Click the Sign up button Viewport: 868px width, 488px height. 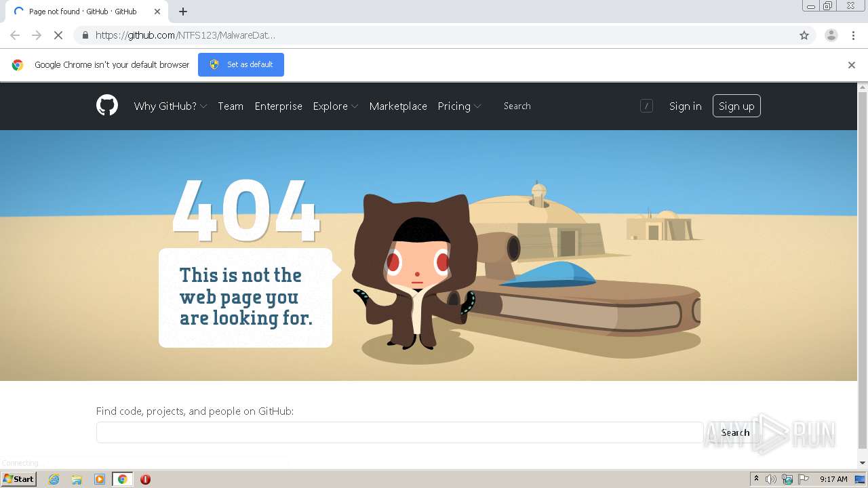(736, 106)
